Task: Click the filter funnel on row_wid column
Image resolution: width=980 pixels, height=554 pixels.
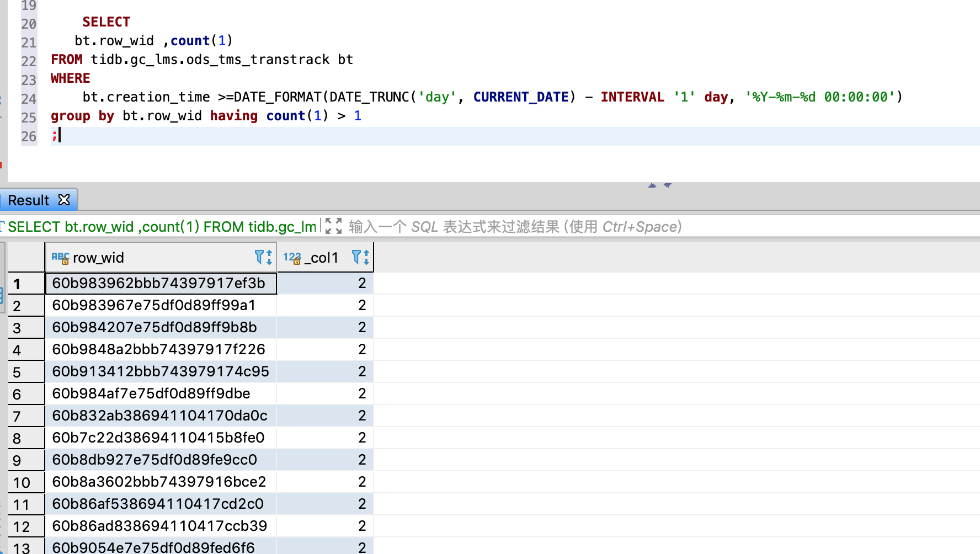Action: pyautogui.click(x=259, y=257)
